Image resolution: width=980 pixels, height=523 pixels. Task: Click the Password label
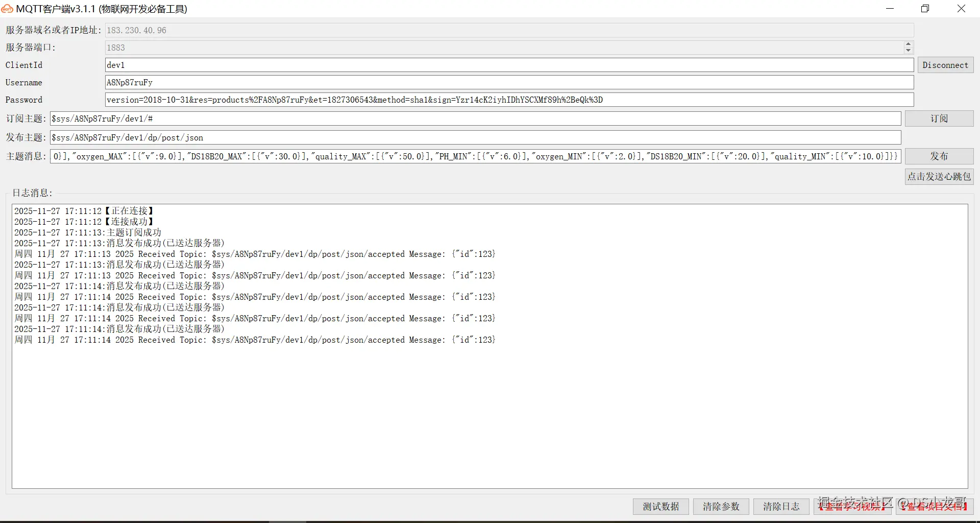tap(24, 100)
